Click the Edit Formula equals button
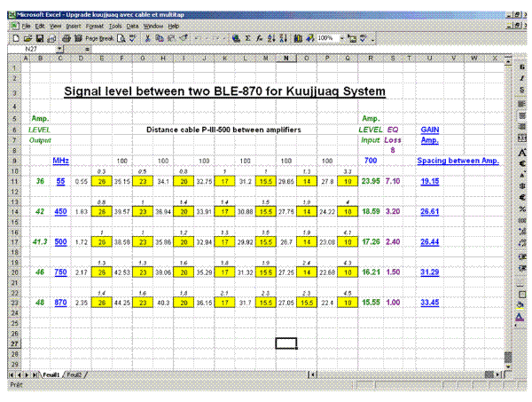The height and width of the screenshot is (402, 532). (x=87, y=49)
